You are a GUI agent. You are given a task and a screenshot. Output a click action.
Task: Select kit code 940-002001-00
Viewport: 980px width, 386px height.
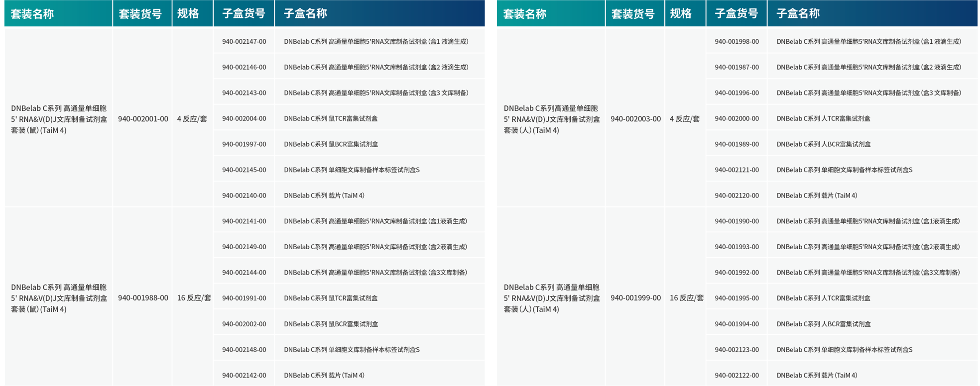click(143, 119)
